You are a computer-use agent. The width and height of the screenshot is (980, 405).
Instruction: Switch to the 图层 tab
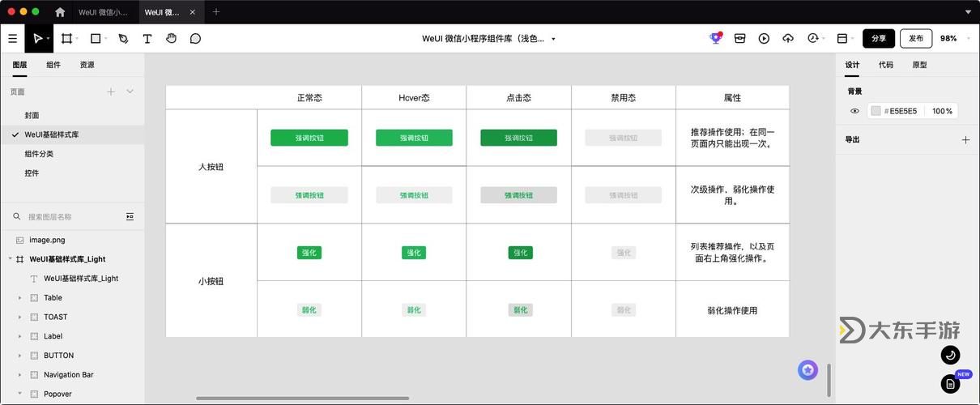pos(19,65)
